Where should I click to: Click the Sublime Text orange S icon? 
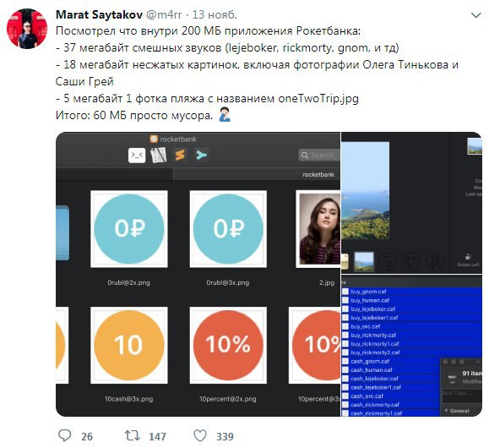(180, 155)
